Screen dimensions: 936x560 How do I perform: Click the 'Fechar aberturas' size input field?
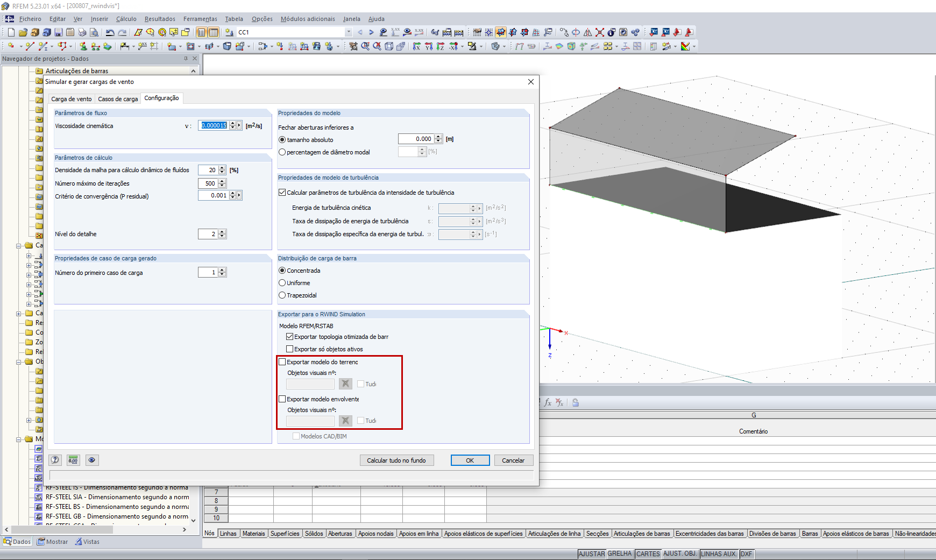tap(416, 139)
